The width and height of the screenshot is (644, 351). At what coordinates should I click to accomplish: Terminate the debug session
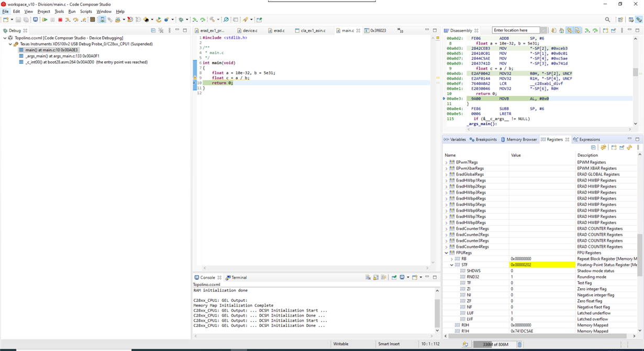(x=59, y=19)
